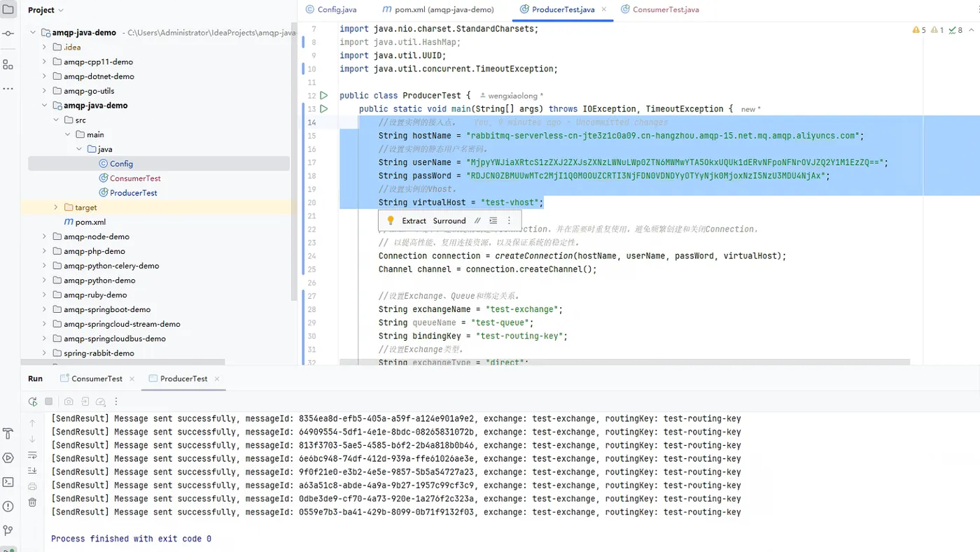
Task: Collapse the amqp-java-demo root node
Action: pyautogui.click(x=33, y=32)
